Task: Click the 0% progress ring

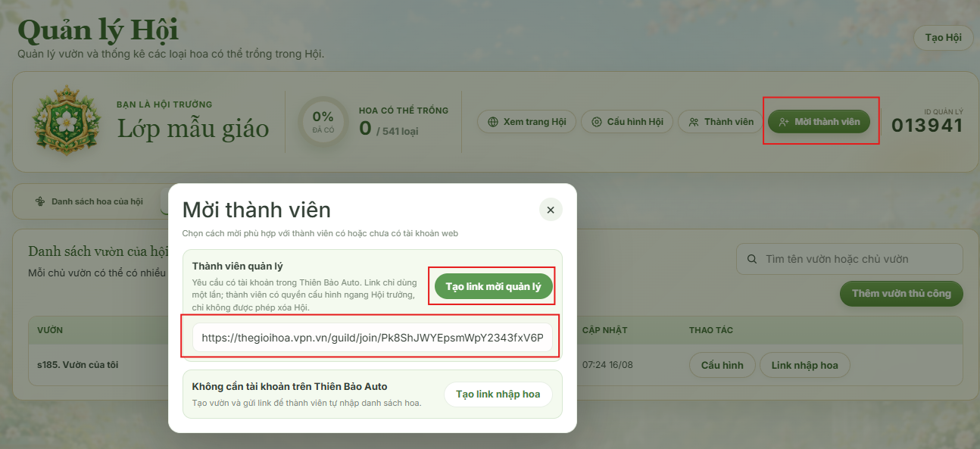Action: 323,122
